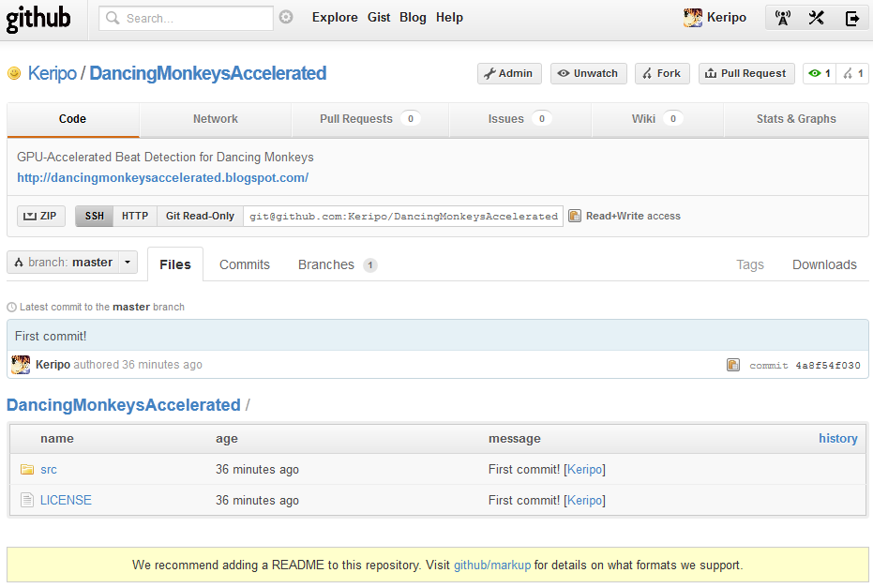Click the search input field

[x=186, y=19]
